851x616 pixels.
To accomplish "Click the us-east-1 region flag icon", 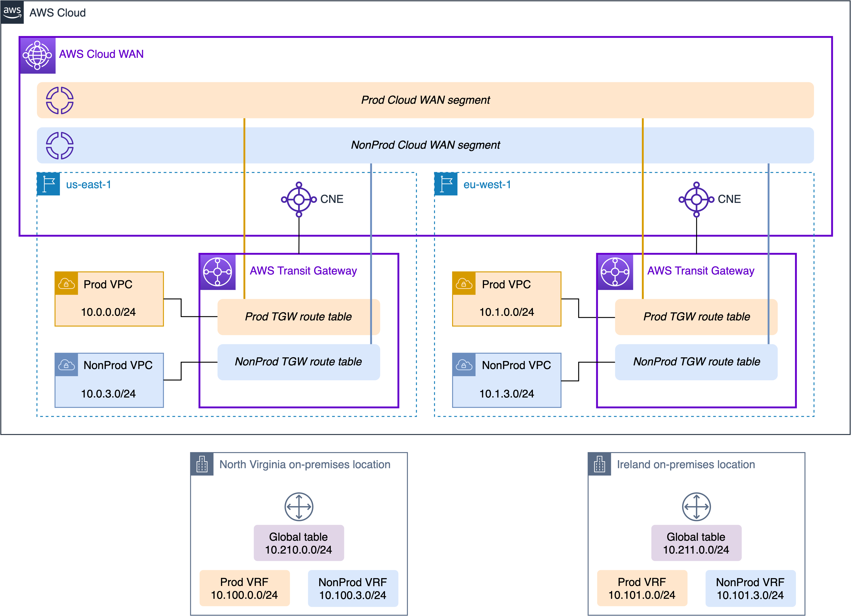I will tap(48, 184).
